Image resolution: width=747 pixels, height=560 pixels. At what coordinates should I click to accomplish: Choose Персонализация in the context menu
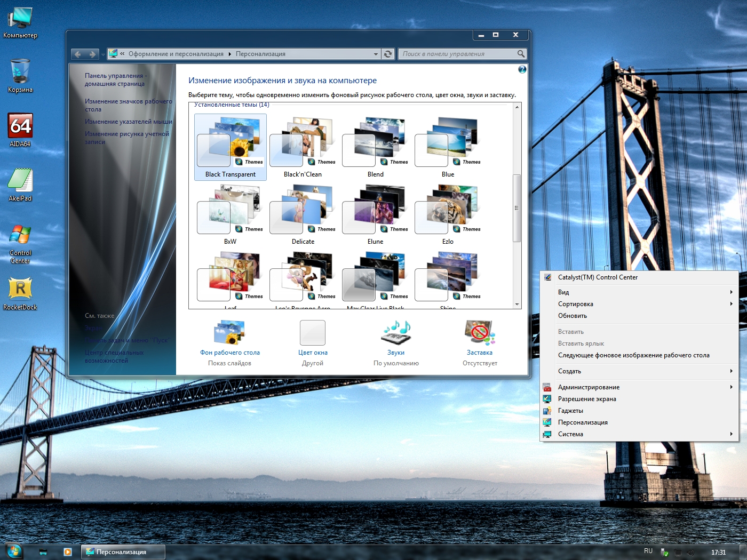(x=639, y=422)
